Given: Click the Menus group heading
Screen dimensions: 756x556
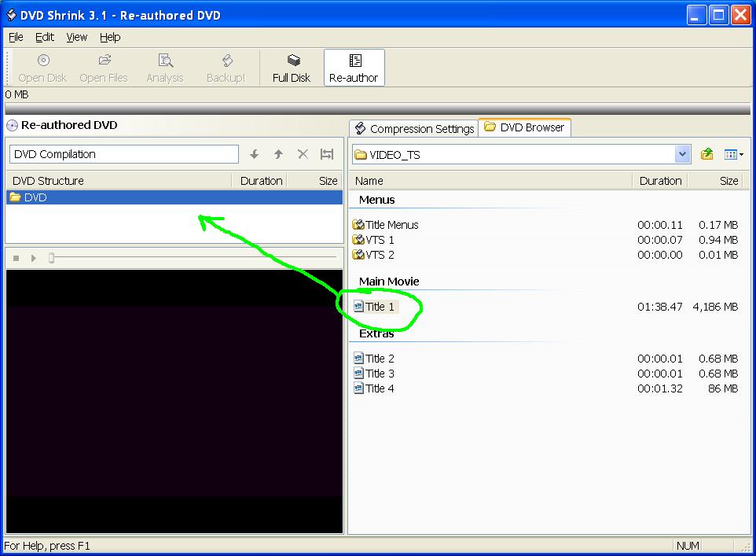Looking at the screenshot, I should (x=376, y=200).
